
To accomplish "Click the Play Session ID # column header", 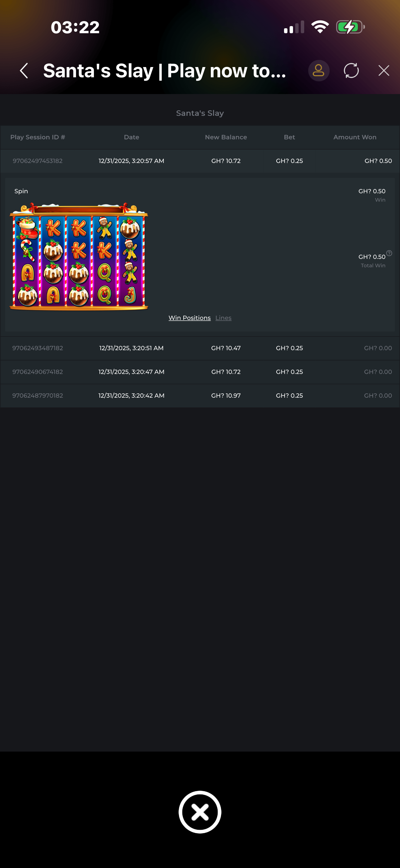I will (x=38, y=137).
